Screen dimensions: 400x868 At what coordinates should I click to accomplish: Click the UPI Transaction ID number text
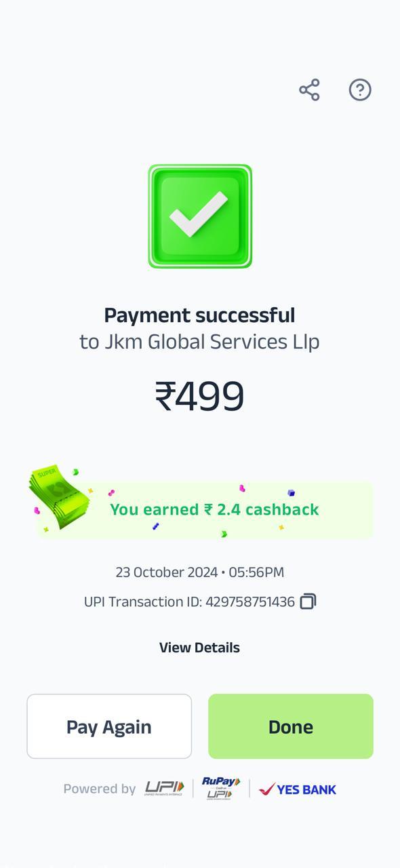tap(250, 602)
